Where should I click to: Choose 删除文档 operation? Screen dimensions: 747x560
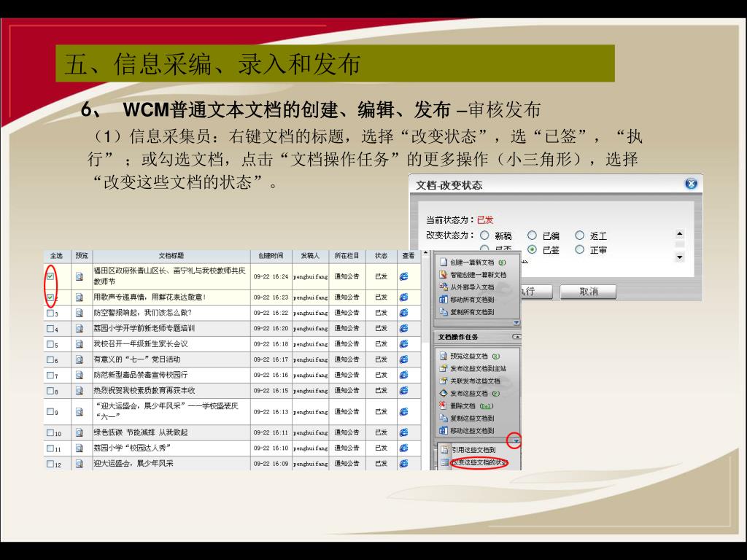[x=466, y=405]
